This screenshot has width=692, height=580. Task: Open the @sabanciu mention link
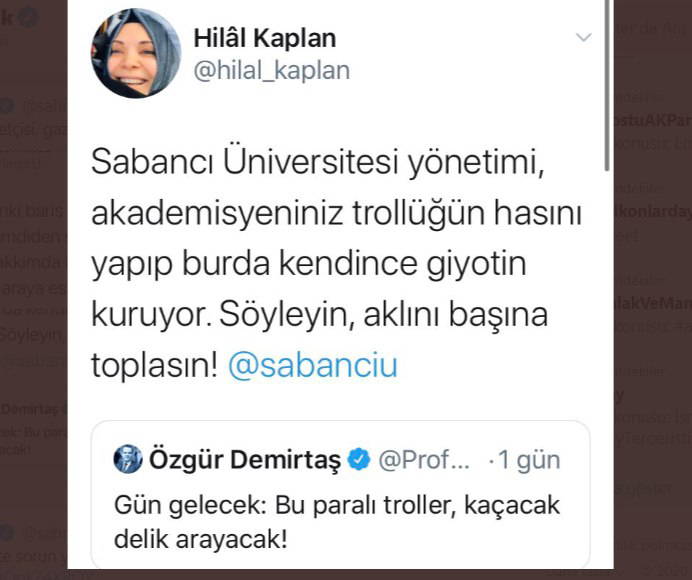(312, 365)
